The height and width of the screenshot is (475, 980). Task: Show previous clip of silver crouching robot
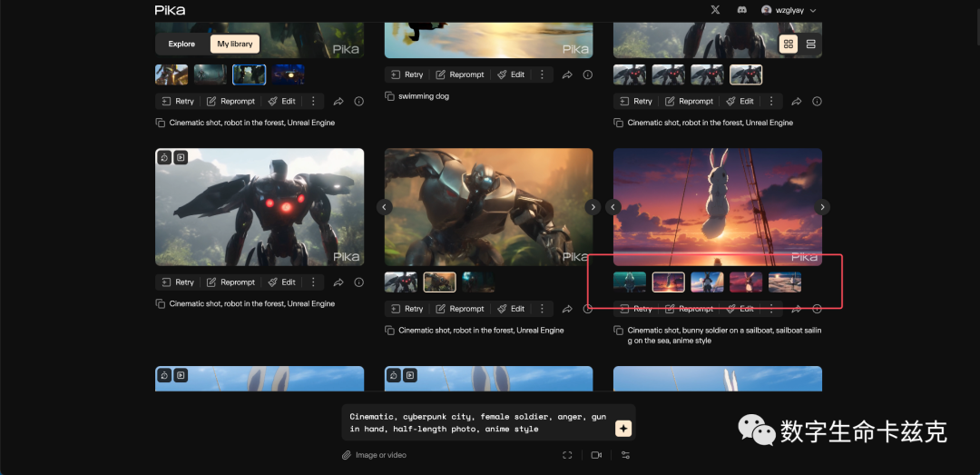[x=385, y=206]
